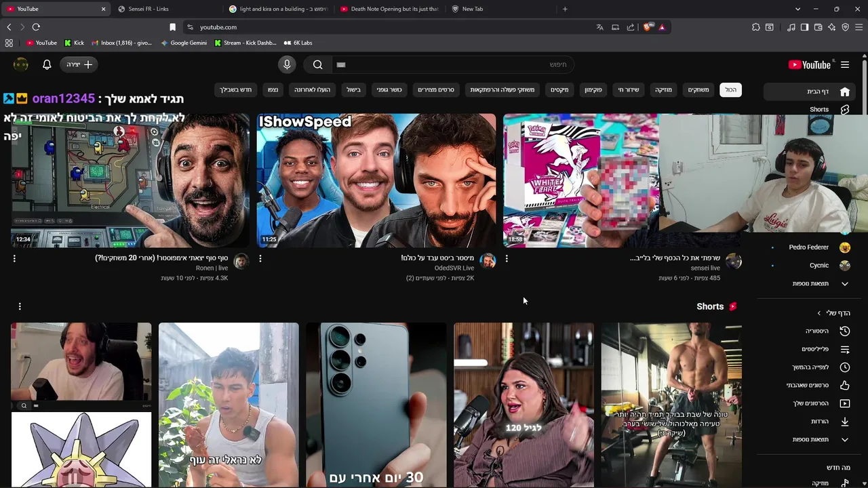Open YouTube notifications bell
Image resolution: width=868 pixels, height=488 pixels.
47,64
